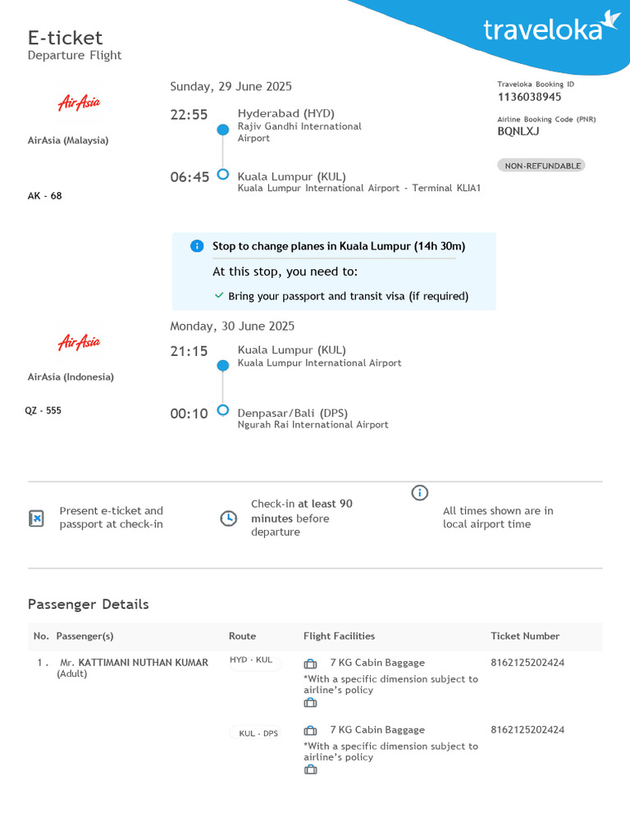630x840 pixels.
Task: Click the AirAsia logo beside flight AK - 68
Action: [79, 103]
